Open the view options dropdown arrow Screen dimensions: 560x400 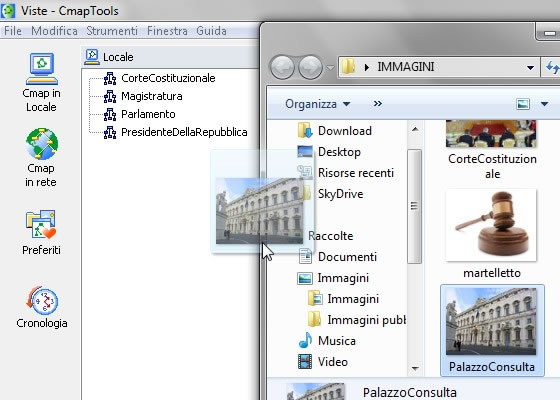pyautogui.click(x=544, y=104)
